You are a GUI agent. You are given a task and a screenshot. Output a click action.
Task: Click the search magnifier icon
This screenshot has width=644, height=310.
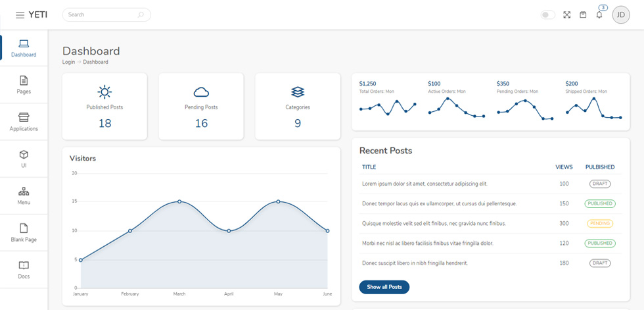[x=141, y=14]
